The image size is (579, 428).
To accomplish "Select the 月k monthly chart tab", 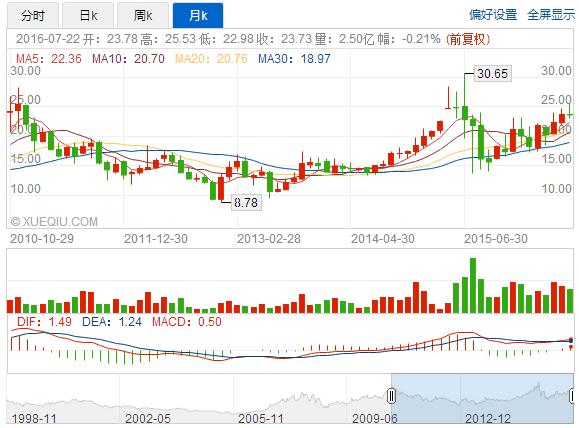I will (x=198, y=15).
